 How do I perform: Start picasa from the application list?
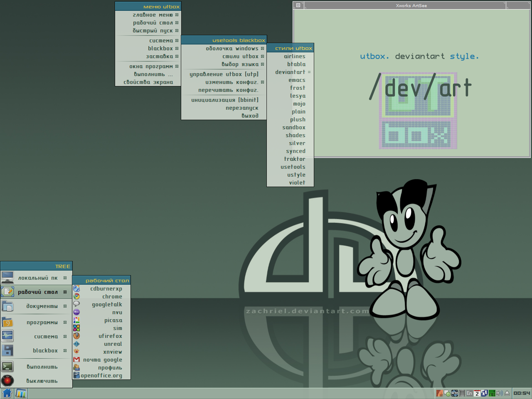[113, 320]
